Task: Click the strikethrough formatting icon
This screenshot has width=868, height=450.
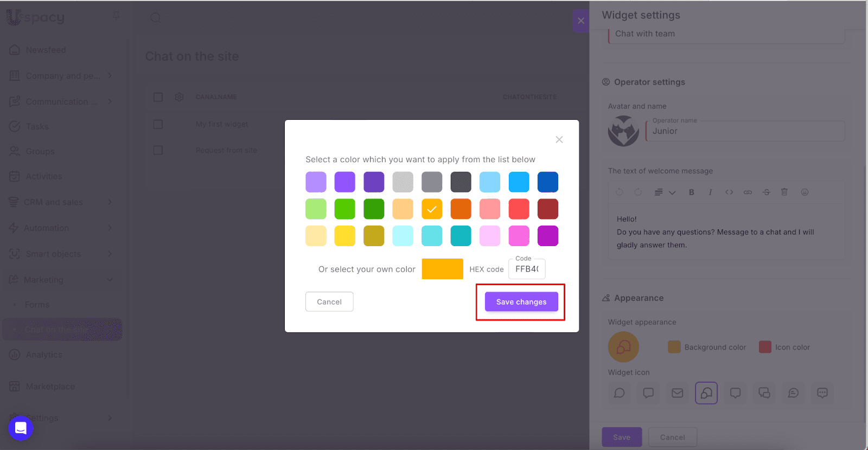Action: [x=766, y=192]
